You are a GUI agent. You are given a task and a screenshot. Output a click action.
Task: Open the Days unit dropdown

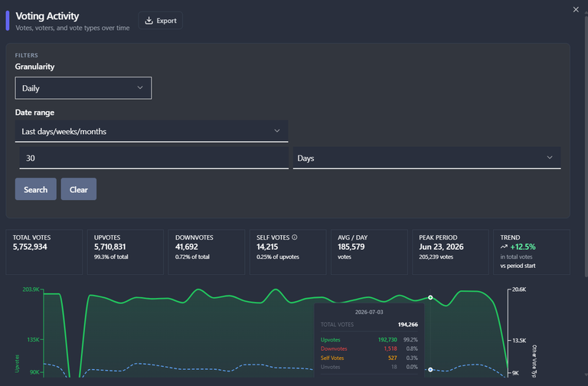(426, 158)
